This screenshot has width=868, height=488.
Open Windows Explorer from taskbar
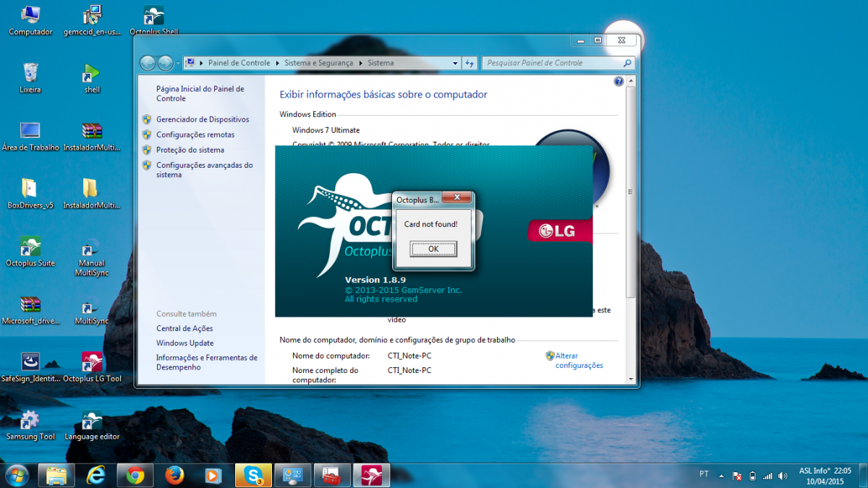[56, 475]
